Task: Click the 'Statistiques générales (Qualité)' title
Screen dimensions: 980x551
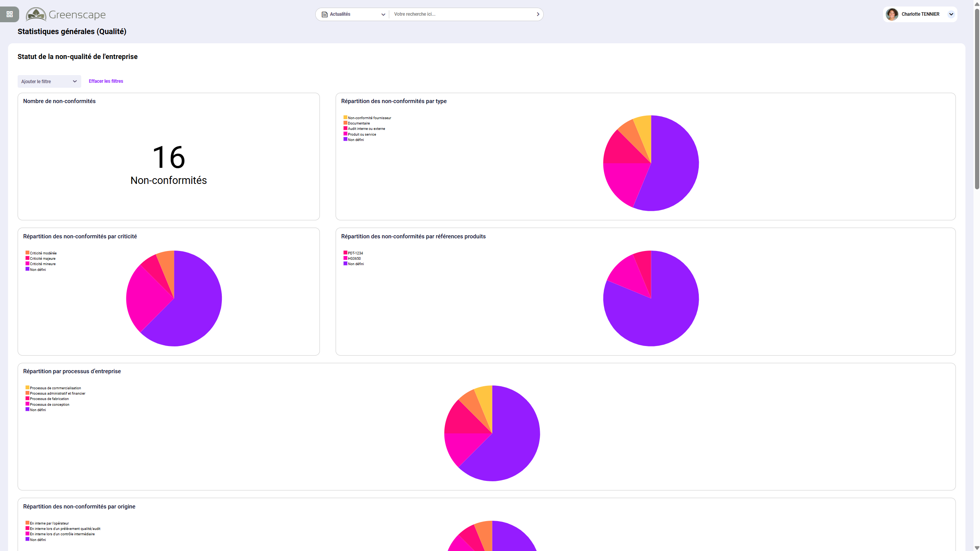Action: 72,31
